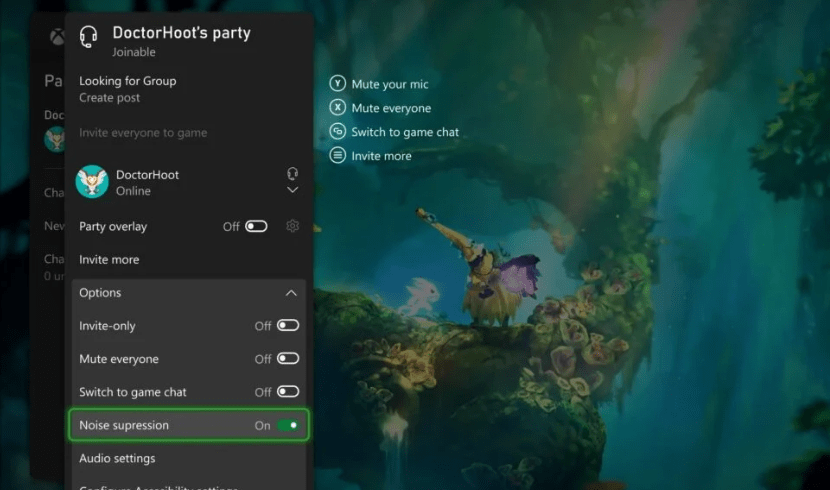The width and height of the screenshot is (830, 490).
Task: Click the X button Mute everyone hint
Action: [x=338, y=108]
